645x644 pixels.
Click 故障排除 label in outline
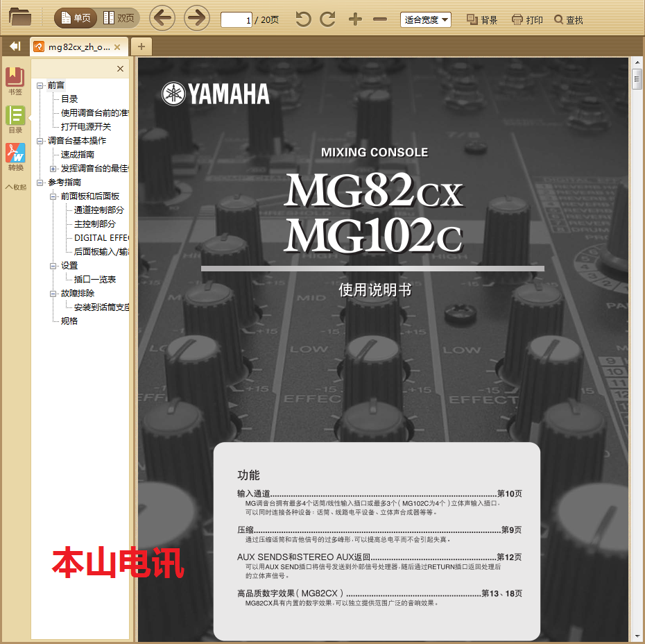point(78,294)
